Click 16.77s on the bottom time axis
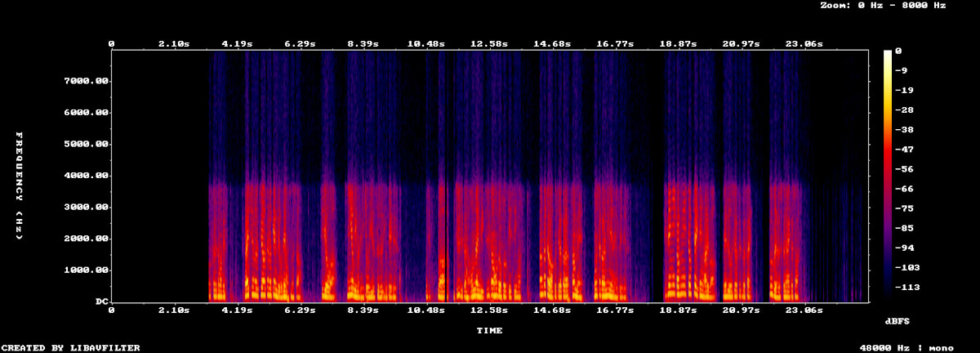 coord(616,311)
